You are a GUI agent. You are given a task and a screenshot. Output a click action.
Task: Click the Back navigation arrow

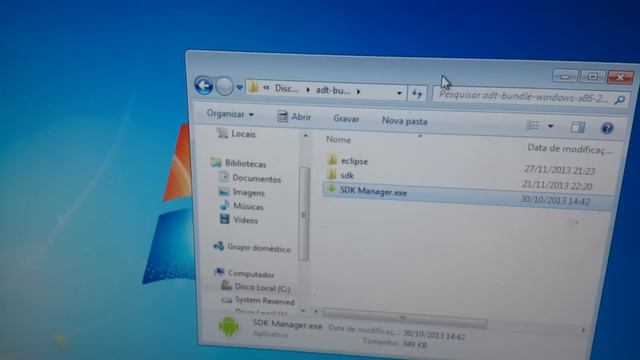[x=203, y=86]
